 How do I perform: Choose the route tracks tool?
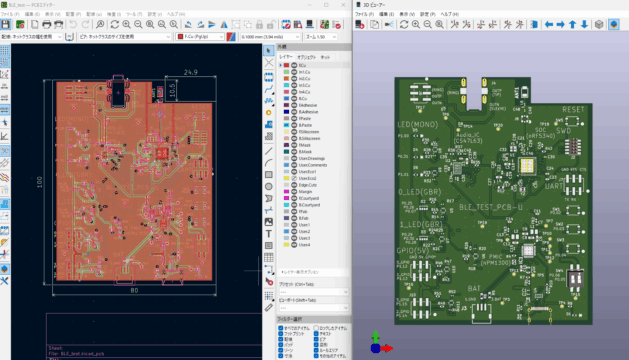coord(269,89)
